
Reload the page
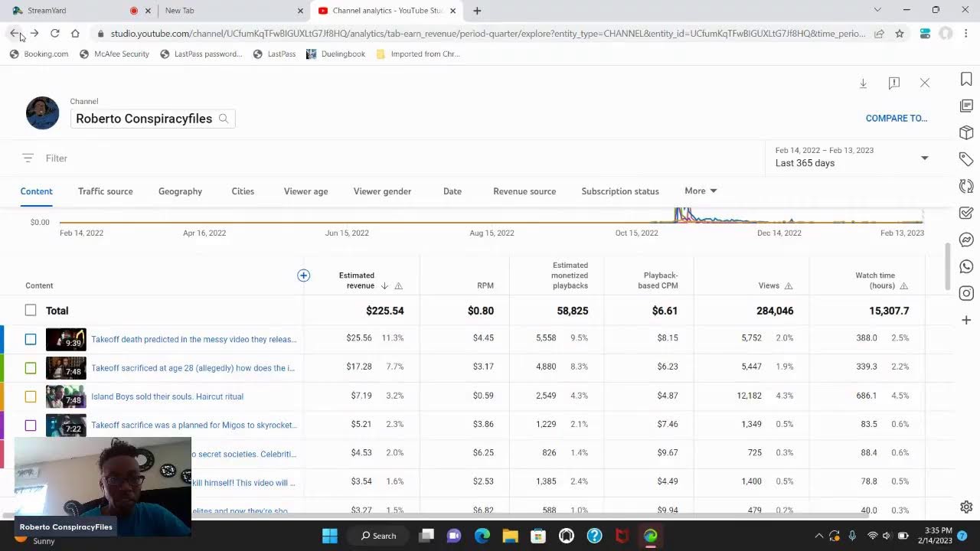coord(55,34)
